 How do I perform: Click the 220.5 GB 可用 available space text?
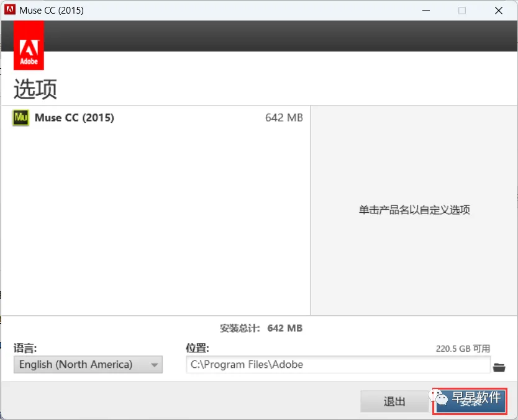click(x=463, y=349)
